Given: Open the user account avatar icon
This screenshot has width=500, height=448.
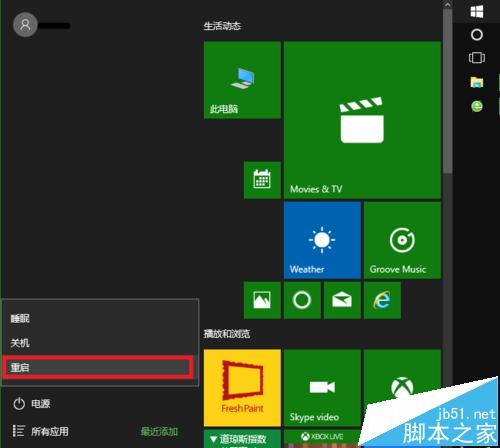Looking at the screenshot, I should (x=25, y=25).
